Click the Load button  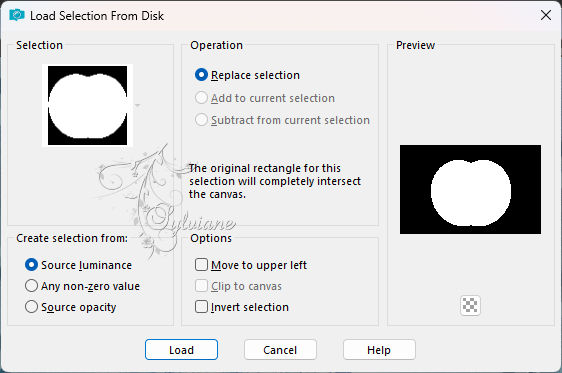[x=181, y=349]
